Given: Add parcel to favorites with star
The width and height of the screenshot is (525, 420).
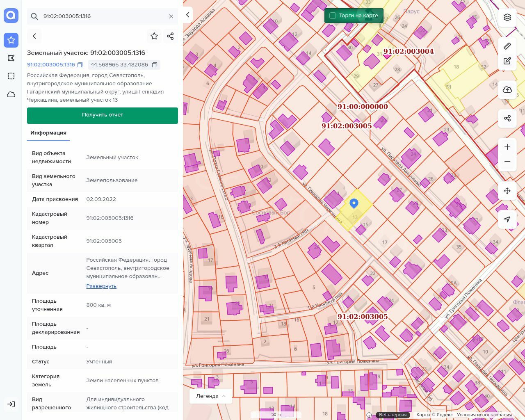Looking at the screenshot, I should click(154, 36).
